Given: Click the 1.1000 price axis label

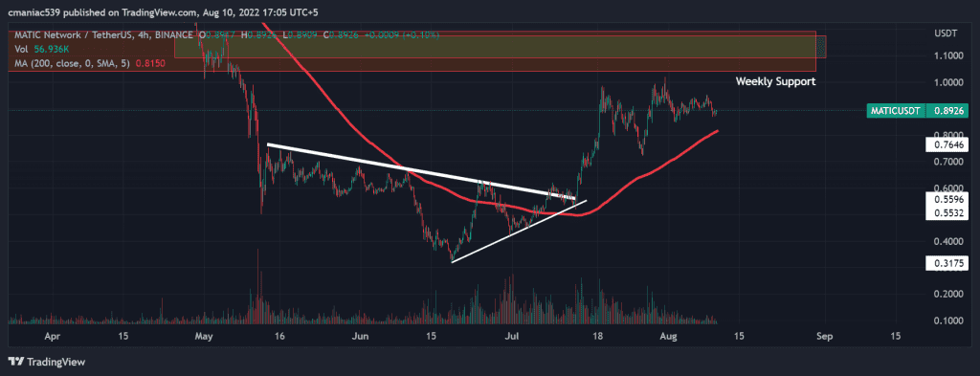Looking at the screenshot, I should (x=948, y=55).
